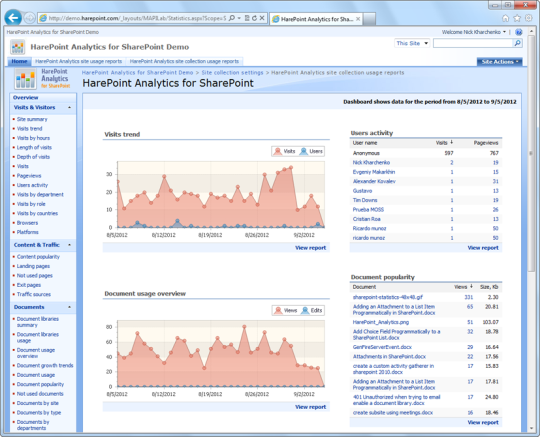Screen dimensions: 540x437
Task: Open Site summary report link
Action: click(x=32, y=119)
